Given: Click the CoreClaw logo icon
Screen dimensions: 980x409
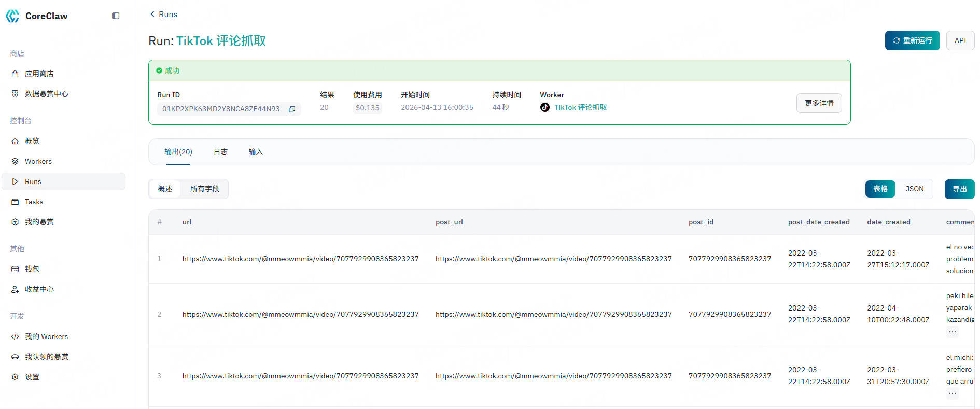Looking at the screenshot, I should point(12,16).
